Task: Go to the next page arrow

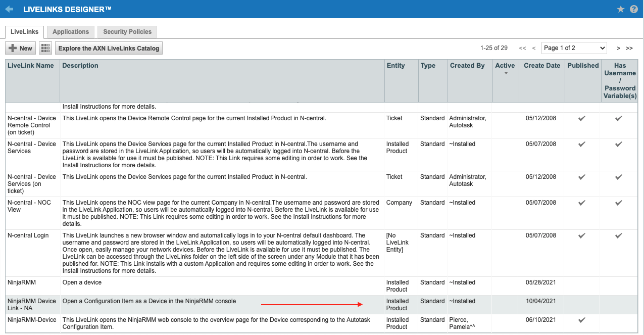Action: (618, 48)
